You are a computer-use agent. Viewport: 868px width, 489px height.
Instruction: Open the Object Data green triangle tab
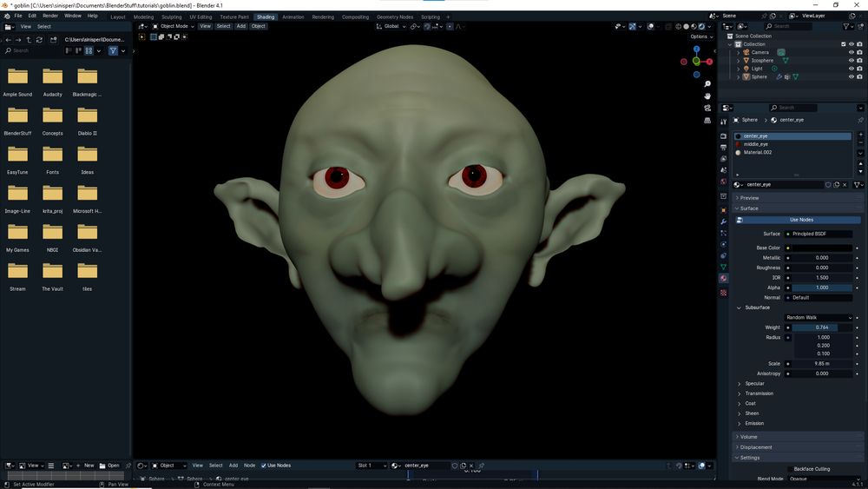click(x=724, y=267)
